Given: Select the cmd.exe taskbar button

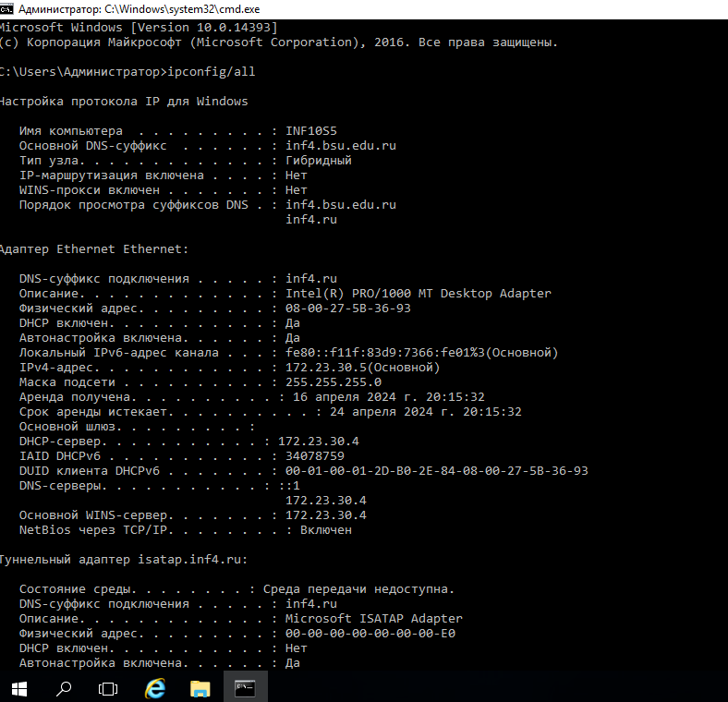Looking at the screenshot, I should click(x=245, y=686).
